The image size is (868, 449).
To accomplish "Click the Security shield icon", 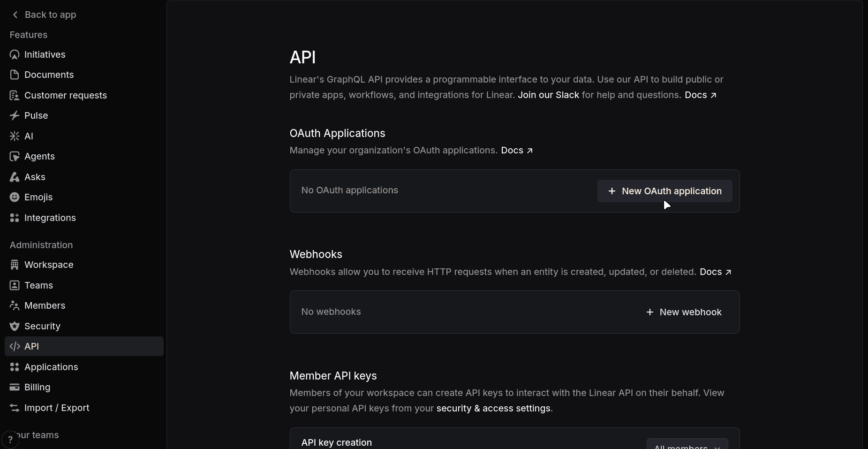I will [15, 326].
